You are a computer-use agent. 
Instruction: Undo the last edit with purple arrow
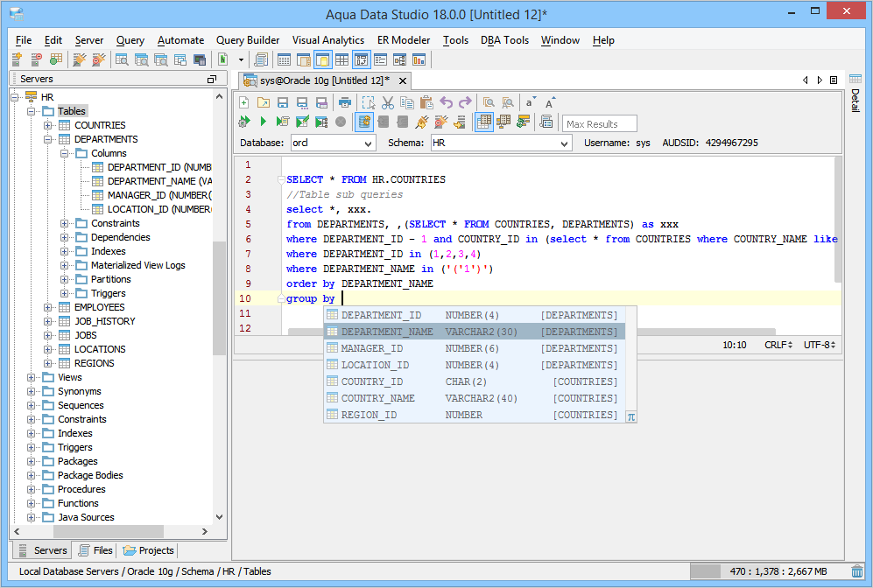(446, 102)
